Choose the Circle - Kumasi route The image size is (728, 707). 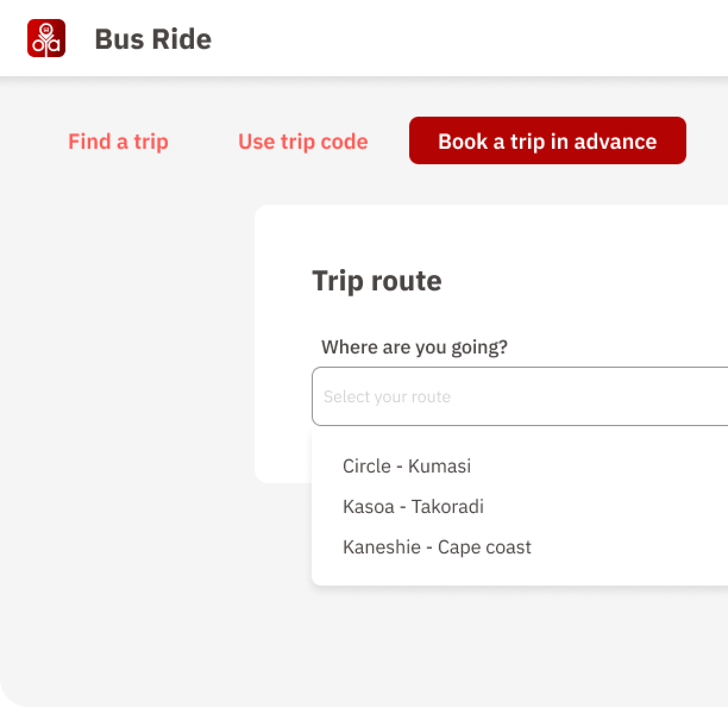407,466
